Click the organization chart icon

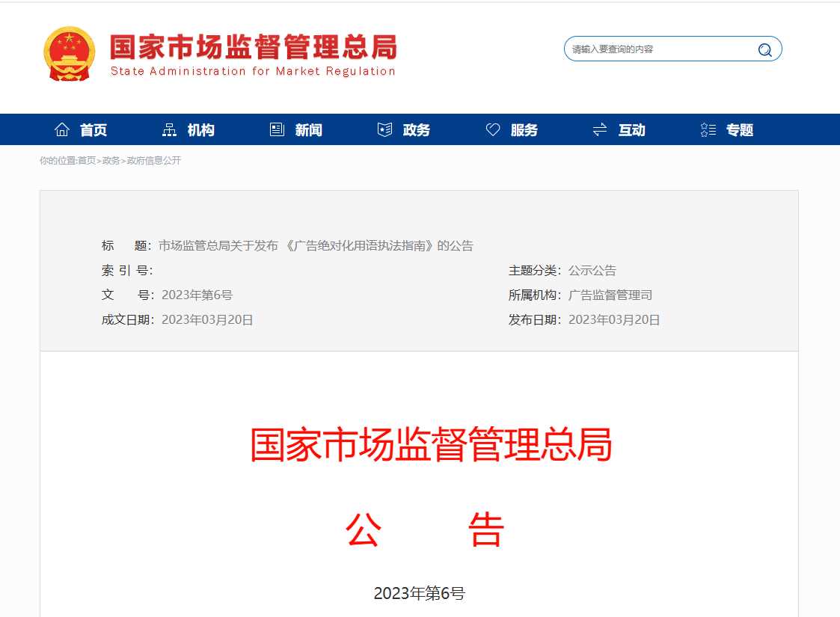[169, 129]
